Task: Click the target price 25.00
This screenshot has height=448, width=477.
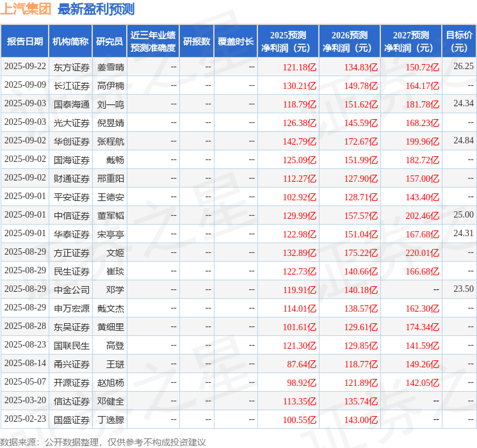Action: click(x=464, y=215)
